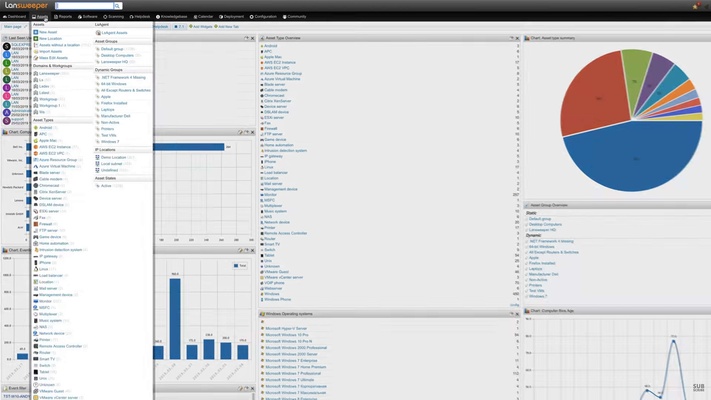Open Demo Location under IP Locations
The height and width of the screenshot is (400, 711).
point(113,157)
